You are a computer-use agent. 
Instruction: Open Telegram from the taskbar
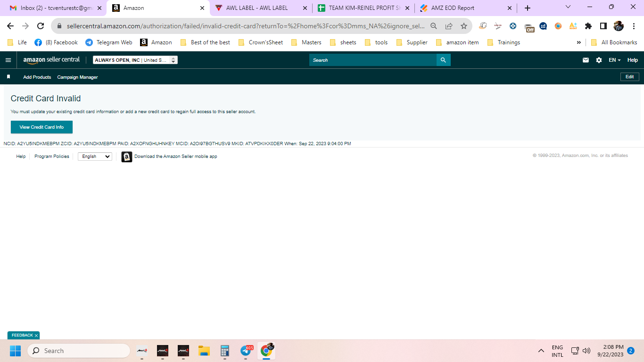pyautogui.click(x=246, y=351)
